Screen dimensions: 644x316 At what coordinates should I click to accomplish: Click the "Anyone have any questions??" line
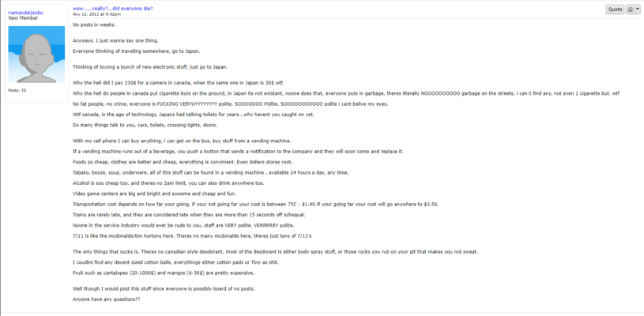[107, 299]
